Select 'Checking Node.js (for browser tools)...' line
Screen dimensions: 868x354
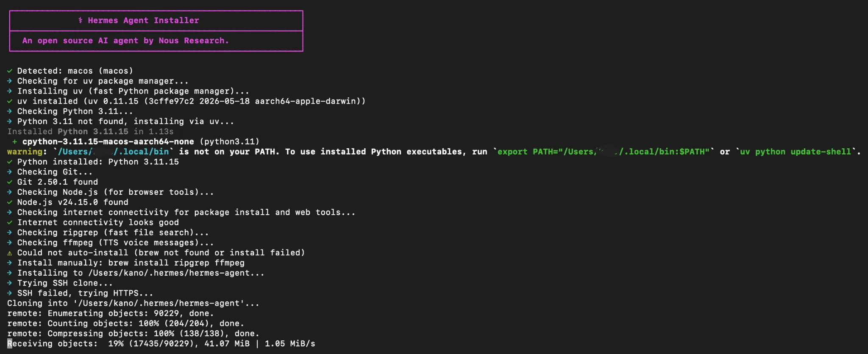coord(110,192)
